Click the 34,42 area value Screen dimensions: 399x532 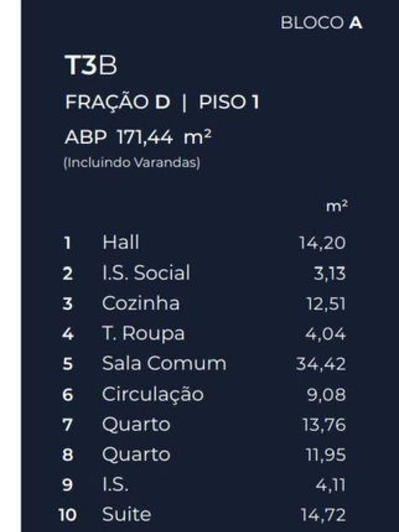click(321, 364)
